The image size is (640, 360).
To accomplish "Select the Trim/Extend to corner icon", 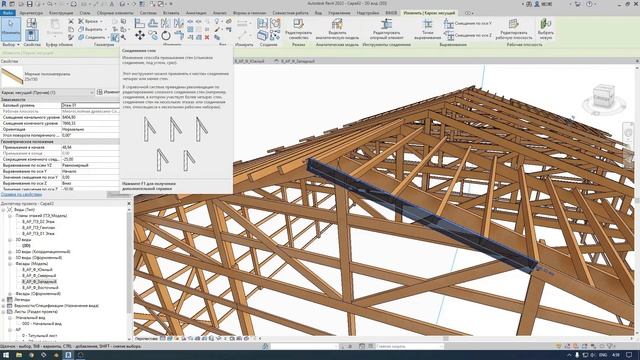I will point(179,36).
